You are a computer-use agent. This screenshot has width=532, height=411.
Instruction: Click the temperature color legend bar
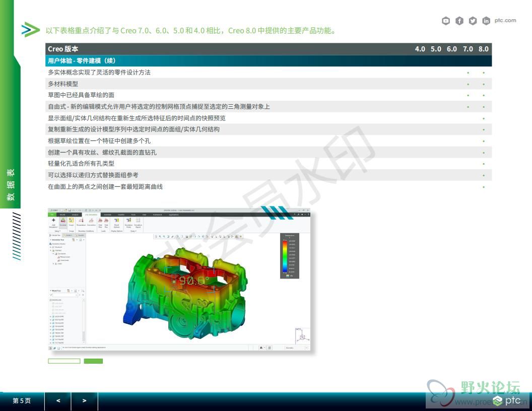pos(285,256)
